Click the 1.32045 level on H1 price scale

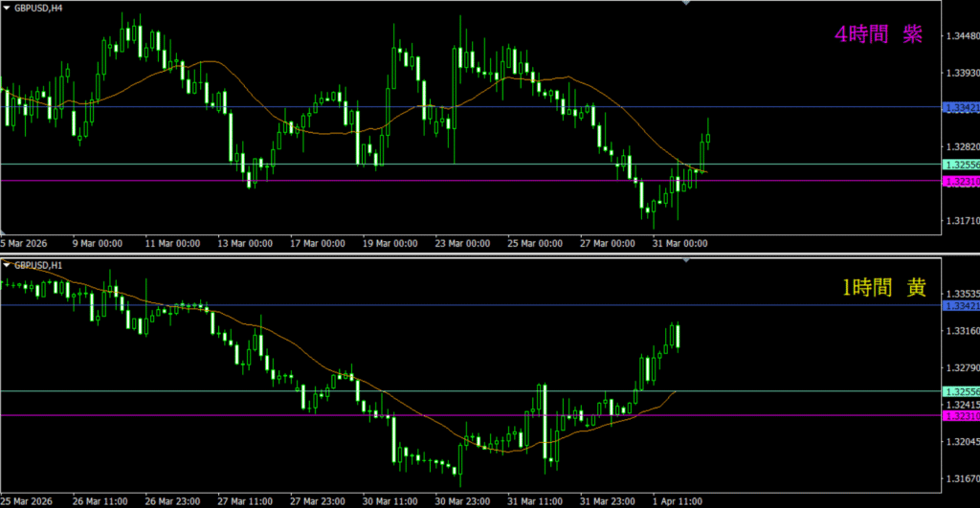[x=961, y=443]
